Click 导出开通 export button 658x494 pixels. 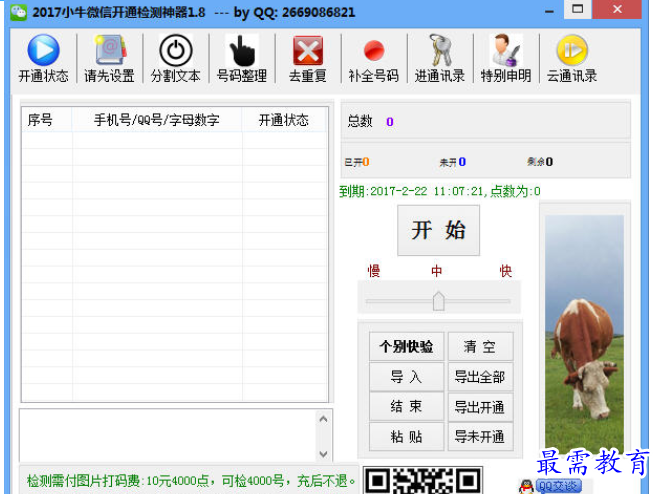coord(480,406)
